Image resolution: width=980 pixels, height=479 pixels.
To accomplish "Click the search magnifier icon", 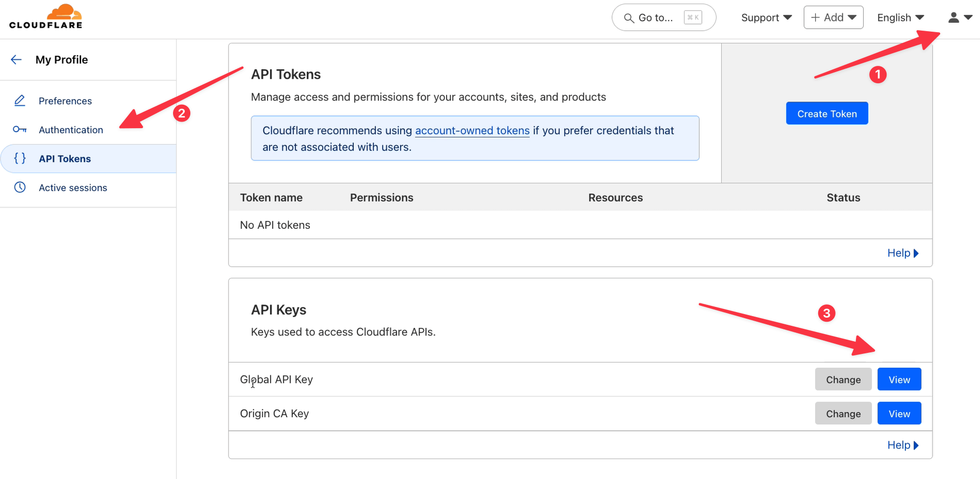I will [x=629, y=18].
